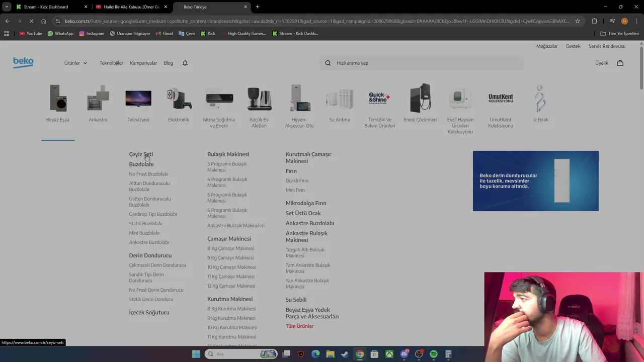Open the Teknolojiler menu item
Screen dimensions: 644x362
(x=111, y=63)
